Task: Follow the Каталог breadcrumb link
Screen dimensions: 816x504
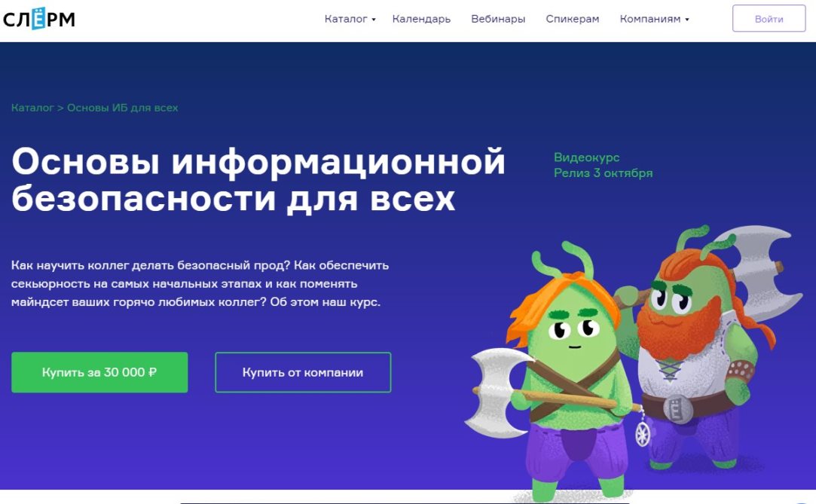Action: click(x=32, y=108)
